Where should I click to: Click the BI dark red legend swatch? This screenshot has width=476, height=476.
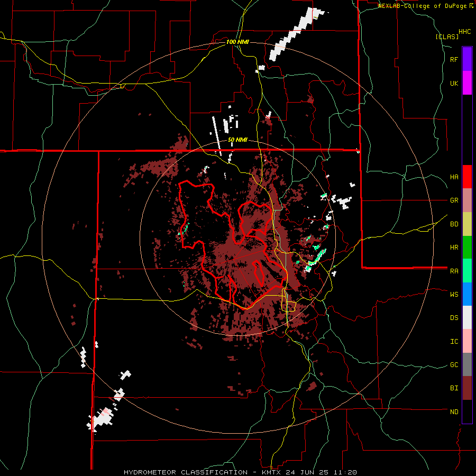467,388
